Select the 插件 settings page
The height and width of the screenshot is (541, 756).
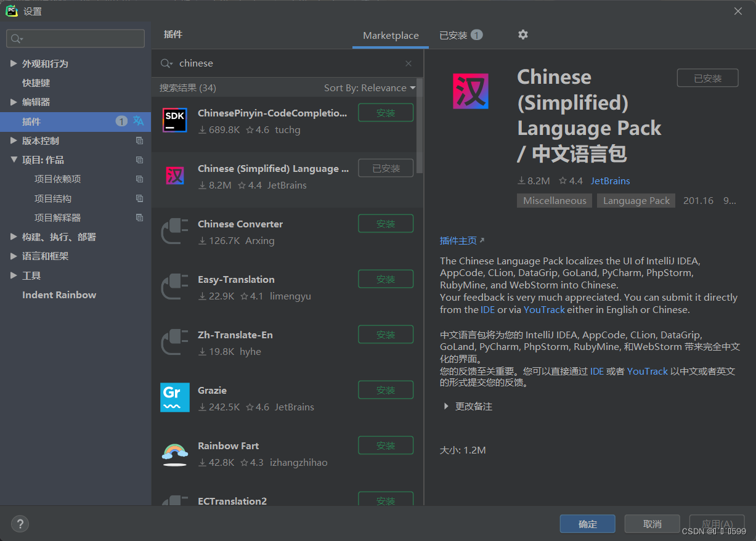[x=75, y=121]
